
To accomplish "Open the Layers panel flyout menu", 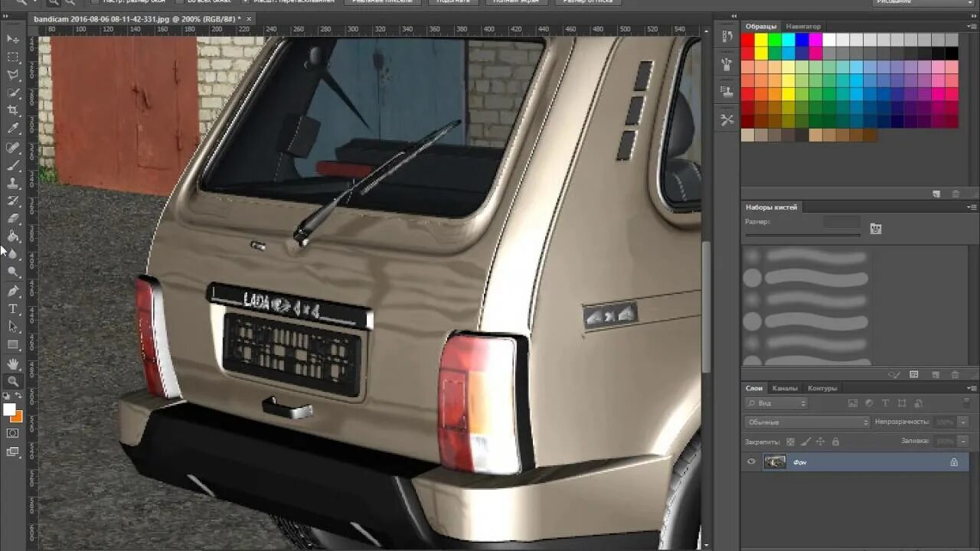I will (972, 388).
